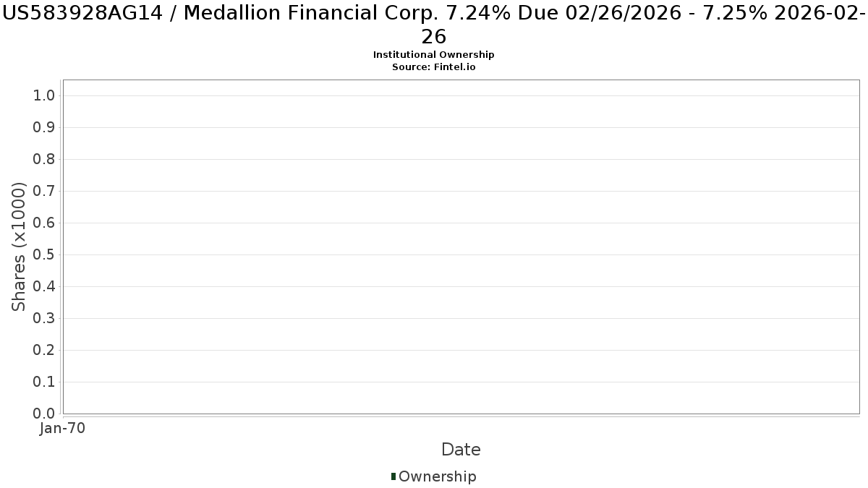
Task: Click the 0.0 y-axis tick label
Action: (45, 414)
